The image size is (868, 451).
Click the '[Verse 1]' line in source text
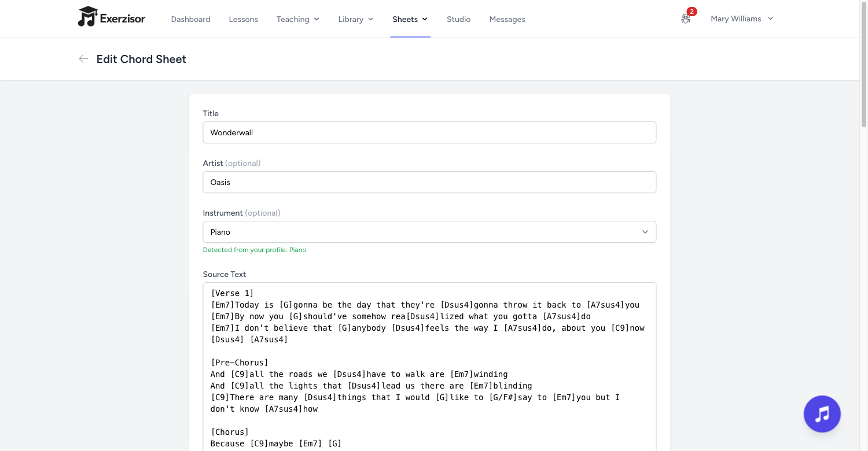pos(232,293)
